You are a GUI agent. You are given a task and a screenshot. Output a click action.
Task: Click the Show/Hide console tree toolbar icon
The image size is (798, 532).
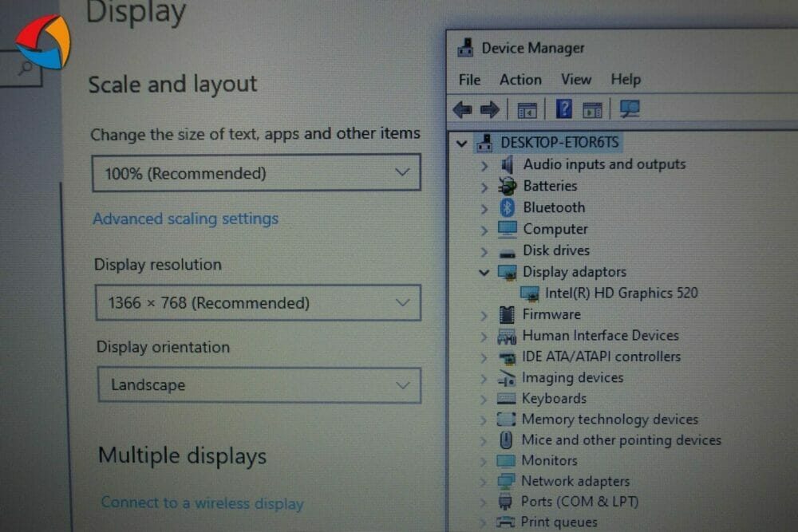[x=527, y=110]
